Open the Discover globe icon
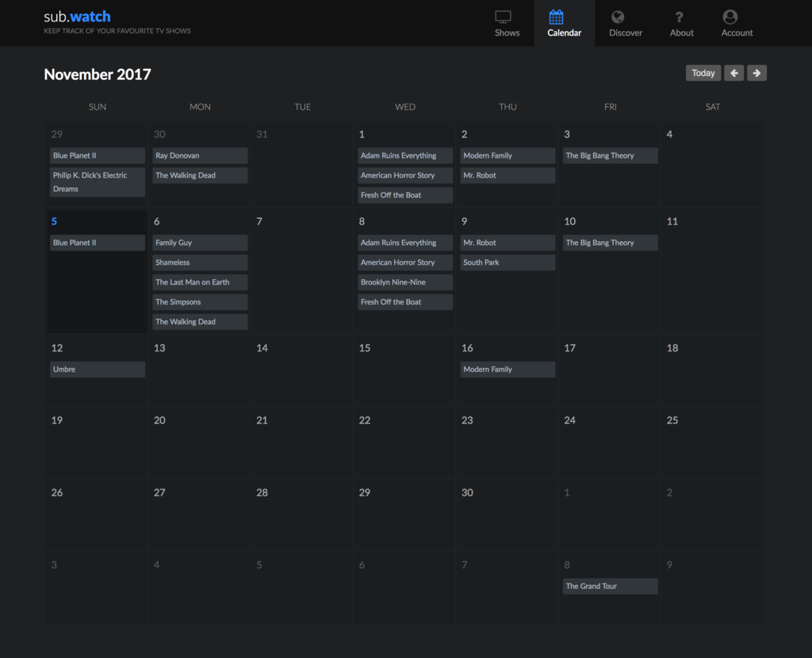This screenshot has height=658, width=812. click(617, 17)
